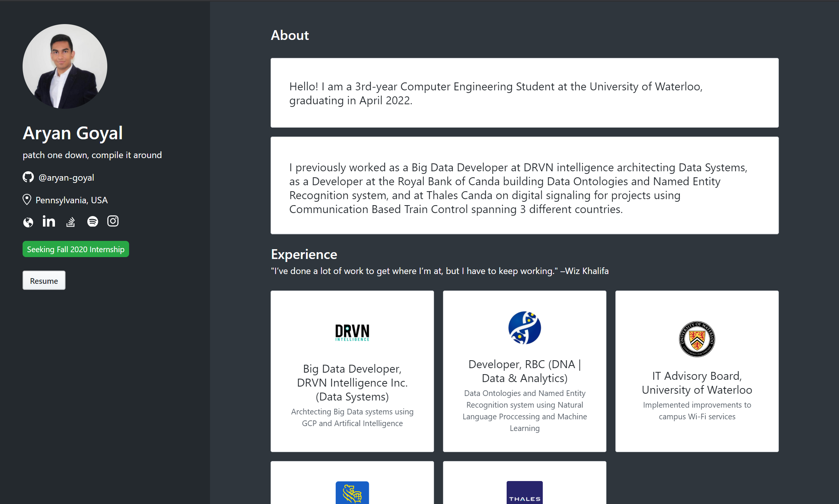Open the Resume
The image size is (839, 504).
pos(44,280)
